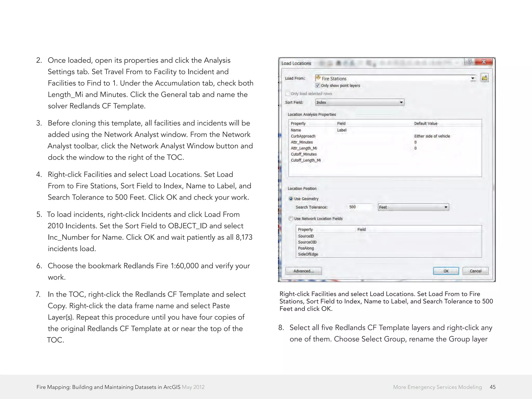Viewport: 532px width, 399px height.
Task: Click the browse folder icon
Action: (484, 78)
